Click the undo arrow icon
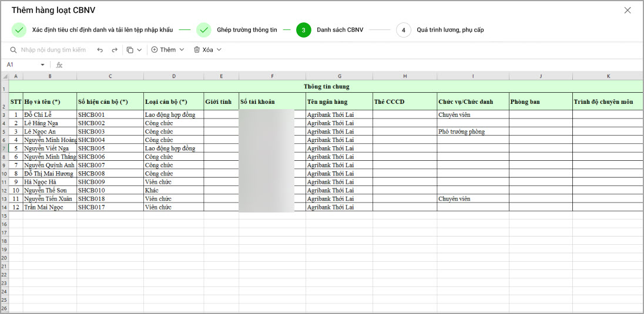 [100, 50]
